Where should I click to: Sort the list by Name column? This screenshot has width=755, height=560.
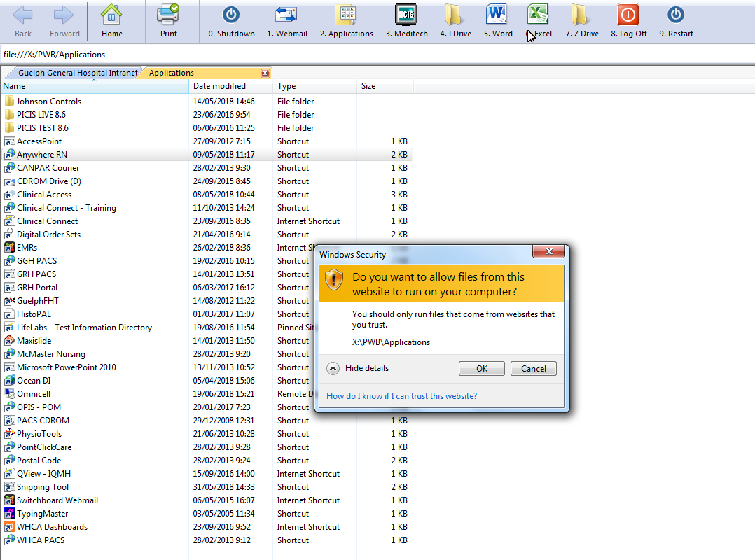click(95, 86)
